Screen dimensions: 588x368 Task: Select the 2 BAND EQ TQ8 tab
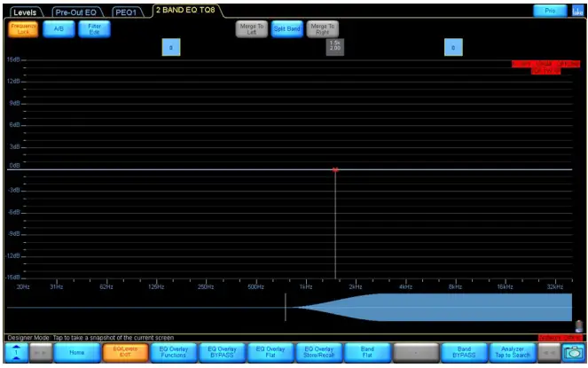coord(186,11)
